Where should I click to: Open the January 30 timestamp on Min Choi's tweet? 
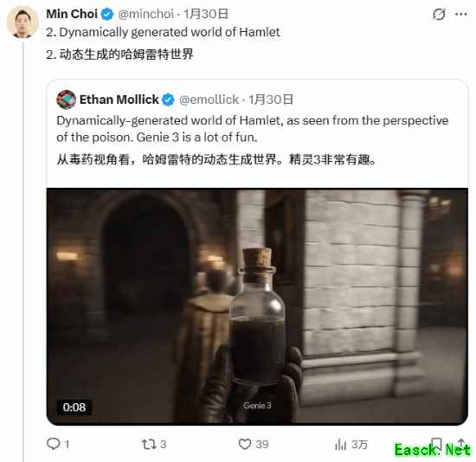point(206,14)
